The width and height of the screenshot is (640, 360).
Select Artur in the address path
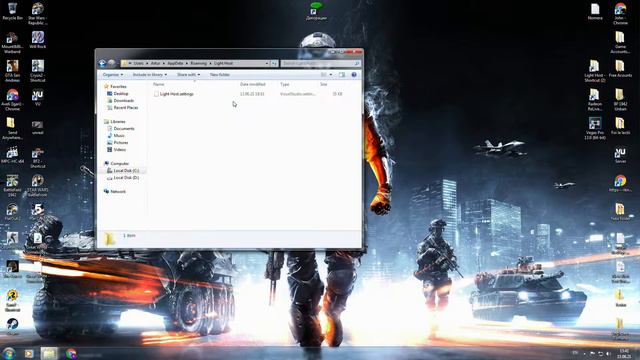click(x=156, y=63)
